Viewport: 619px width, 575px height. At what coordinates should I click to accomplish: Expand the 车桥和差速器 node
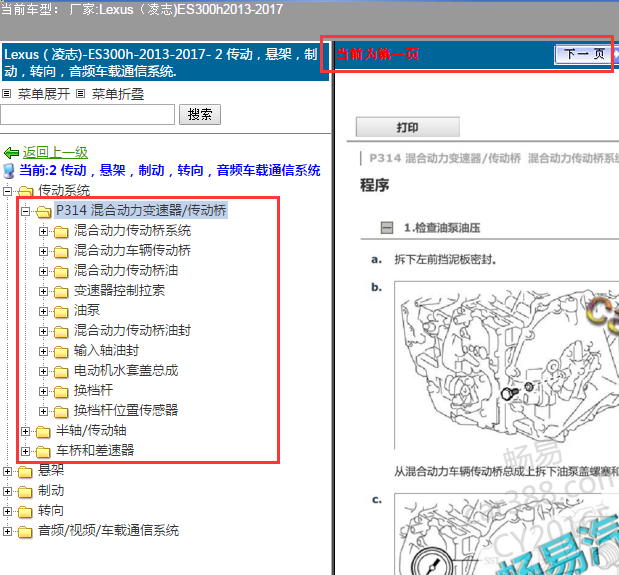click(25, 451)
